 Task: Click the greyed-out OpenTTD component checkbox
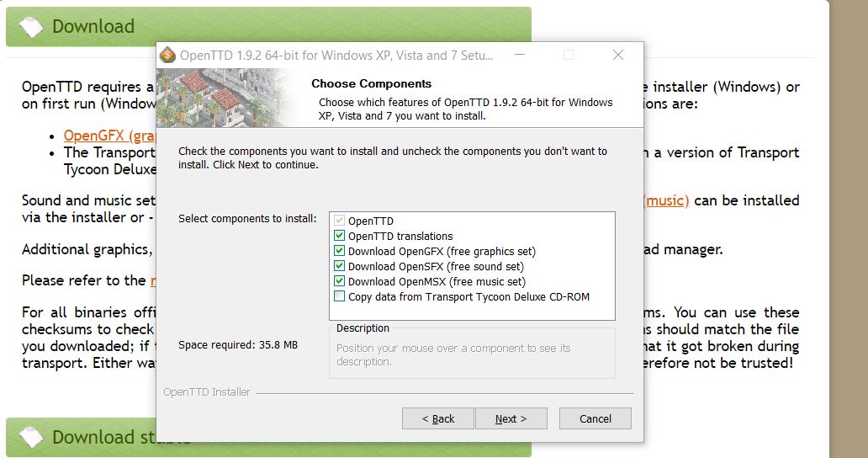[x=340, y=221]
